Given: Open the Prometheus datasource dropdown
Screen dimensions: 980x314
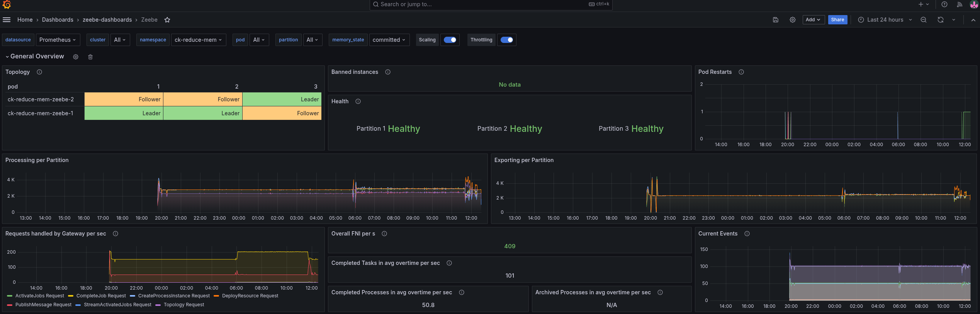Looking at the screenshot, I should [x=58, y=40].
